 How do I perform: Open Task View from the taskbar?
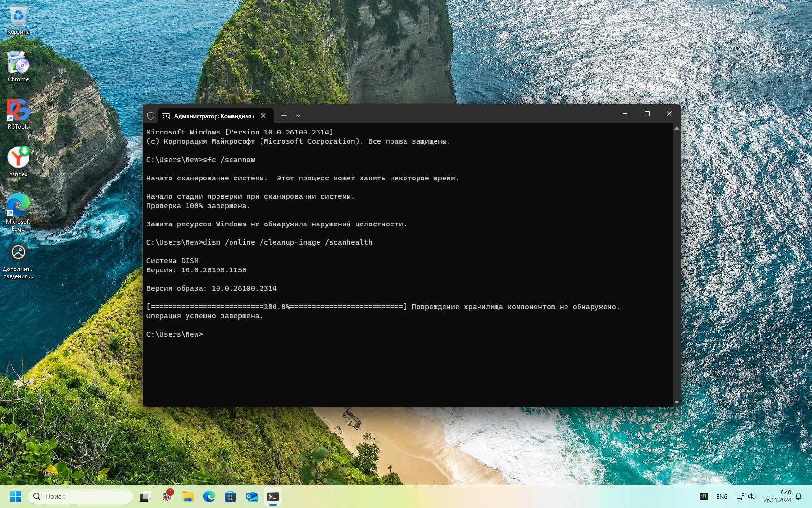tap(145, 496)
